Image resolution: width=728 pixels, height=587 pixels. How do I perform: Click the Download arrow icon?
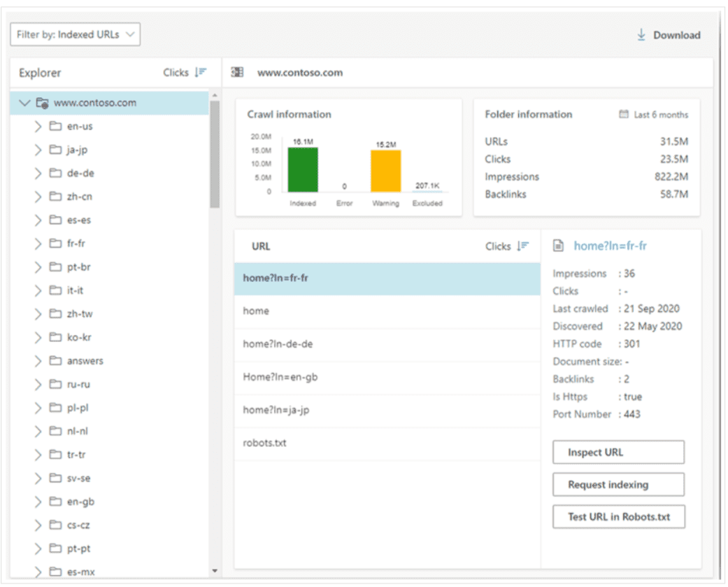click(x=641, y=35)
